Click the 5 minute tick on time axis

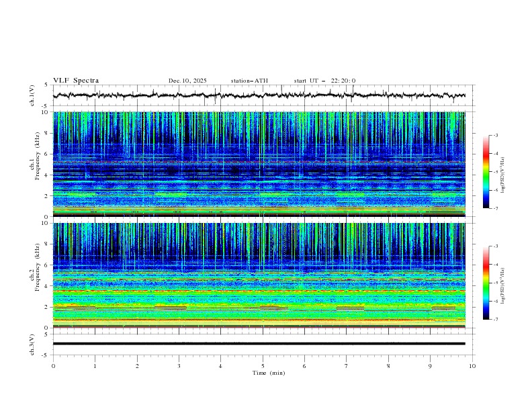263,366
